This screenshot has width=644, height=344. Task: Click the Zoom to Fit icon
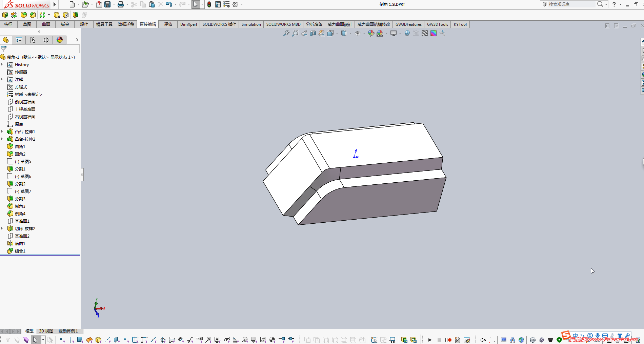(x=286, y=33)
